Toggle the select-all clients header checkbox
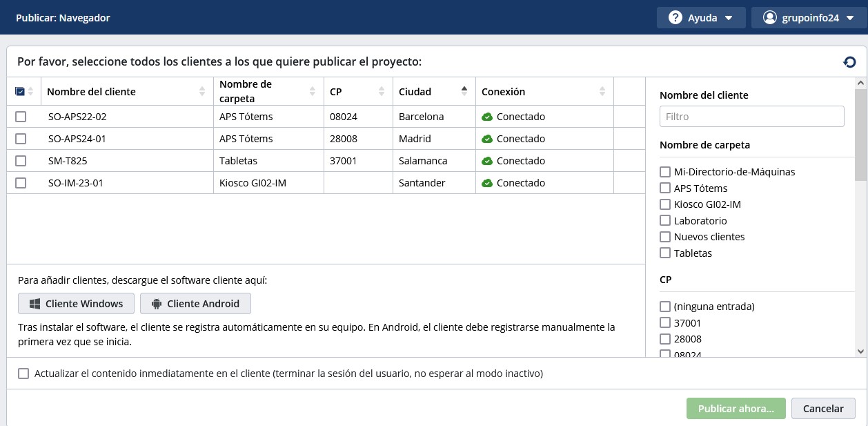Image resolution: width=868 pixels, height=426 pixels. click(x=20, y=91)
